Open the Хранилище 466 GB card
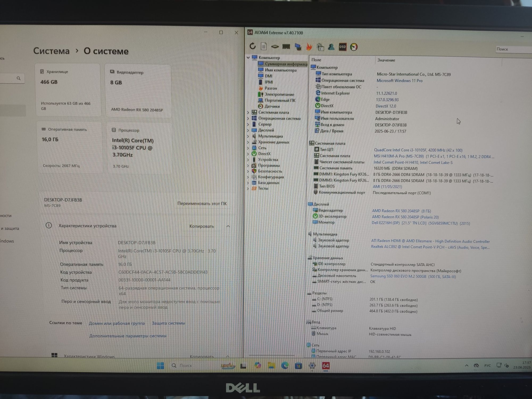This screenshot has width=532, height=399. pyautogui.click(x=68, y=90)
